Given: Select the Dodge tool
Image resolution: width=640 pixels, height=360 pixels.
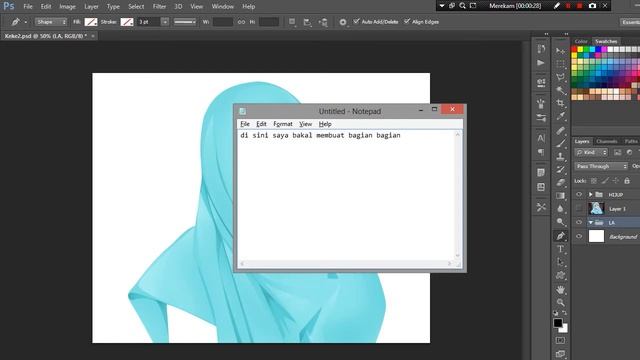Looking at the screenshot, I should [560, 222].
